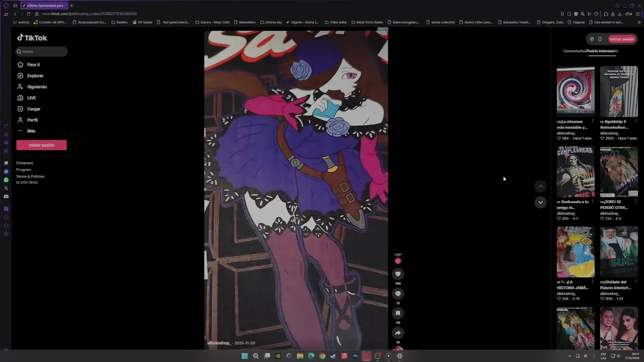Open Windows taskbar search
644x362 pixels.
(x=256, y=356)
